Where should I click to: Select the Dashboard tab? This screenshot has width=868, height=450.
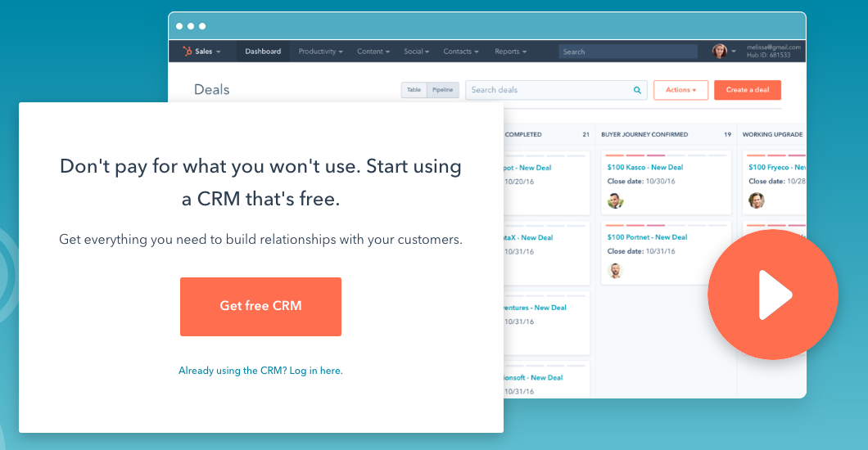(263, 52)
